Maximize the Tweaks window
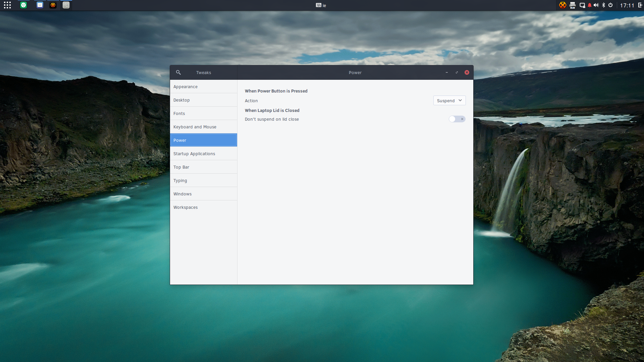This screenshot has height=362, width=644. [x=457, y=72]
